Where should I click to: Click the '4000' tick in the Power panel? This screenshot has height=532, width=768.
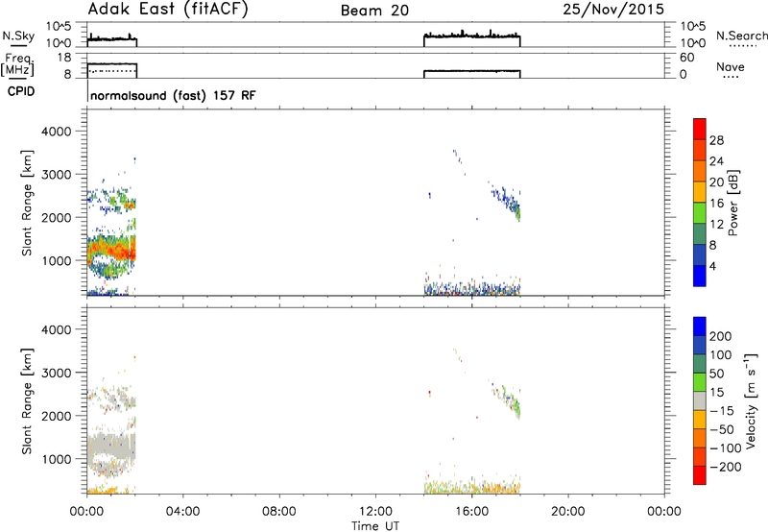57,132
